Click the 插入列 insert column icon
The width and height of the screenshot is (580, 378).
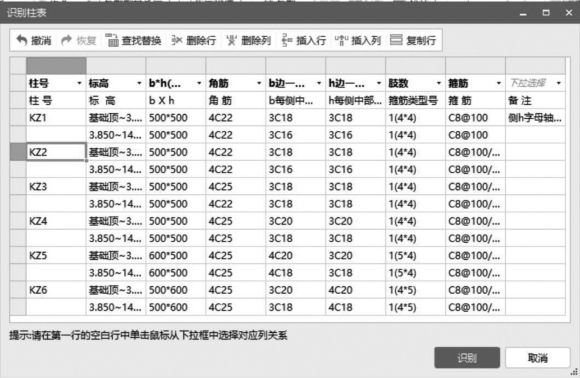click(x=341, y=40)
